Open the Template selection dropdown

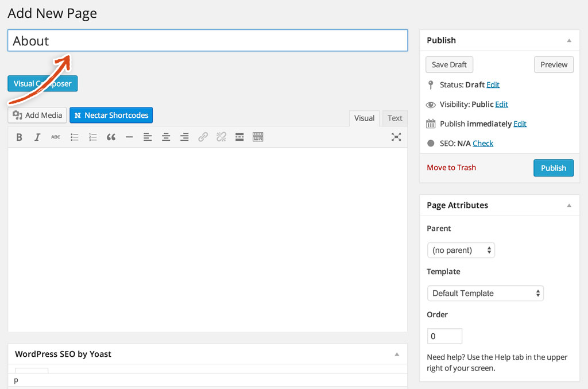pyautogui.click(x=485, y=293)
